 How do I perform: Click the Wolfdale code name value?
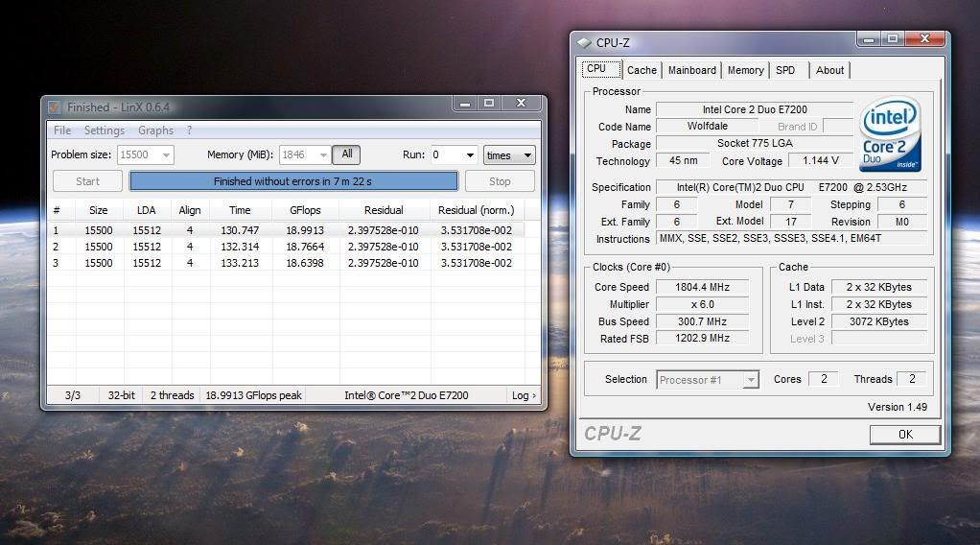(x=708, y=126)
